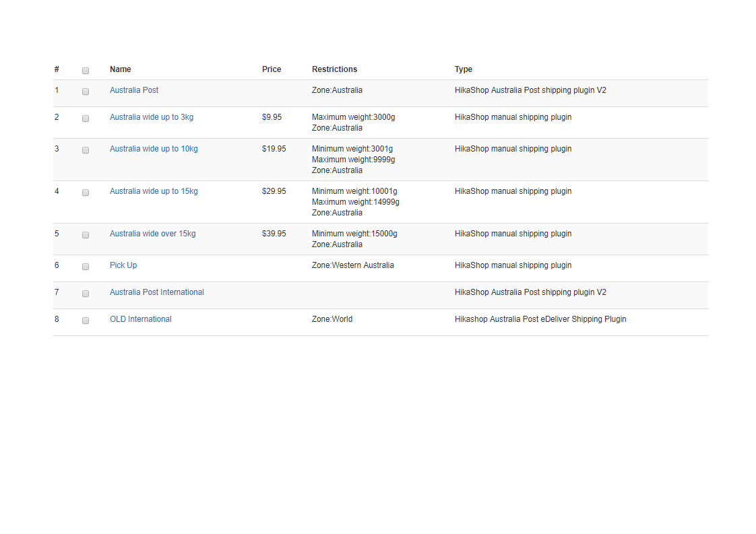Image resolution: width=756 pixels, height=534 pixels.
Task: Click the Name column header
Action: click(121, 69)
